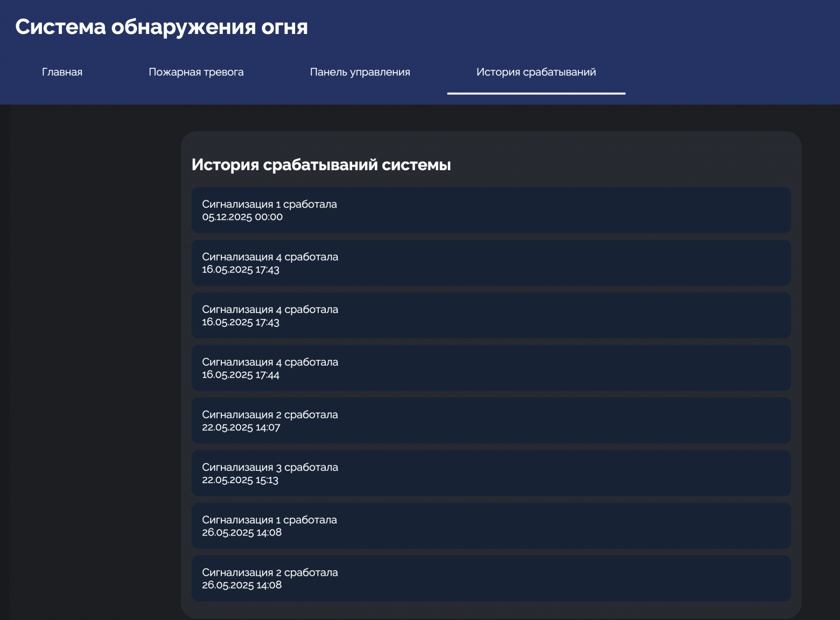This screenshot has height=620, width=840.
Task: Open the Сигнализация 2 event at 14:07
Action: [x=489, y=420]
